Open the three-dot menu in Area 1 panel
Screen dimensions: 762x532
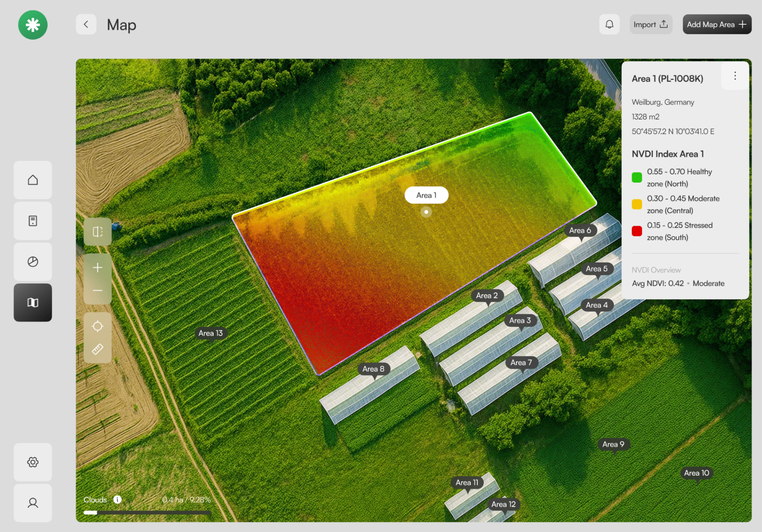point(735,76)
